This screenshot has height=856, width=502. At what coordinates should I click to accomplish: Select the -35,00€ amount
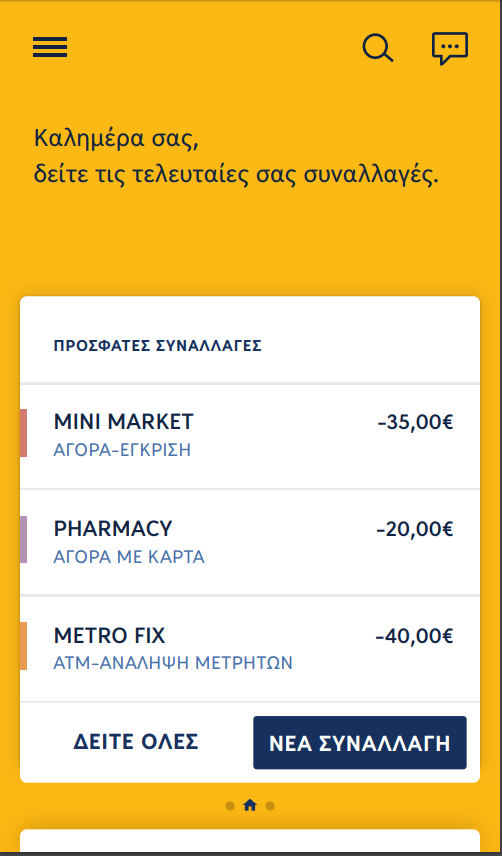click(x=415, y=423)
